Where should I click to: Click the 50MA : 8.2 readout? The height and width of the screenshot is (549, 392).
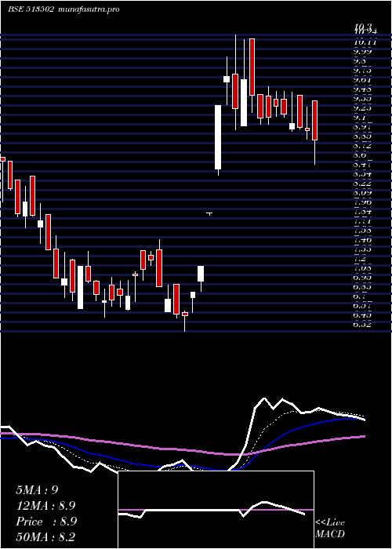45,537
